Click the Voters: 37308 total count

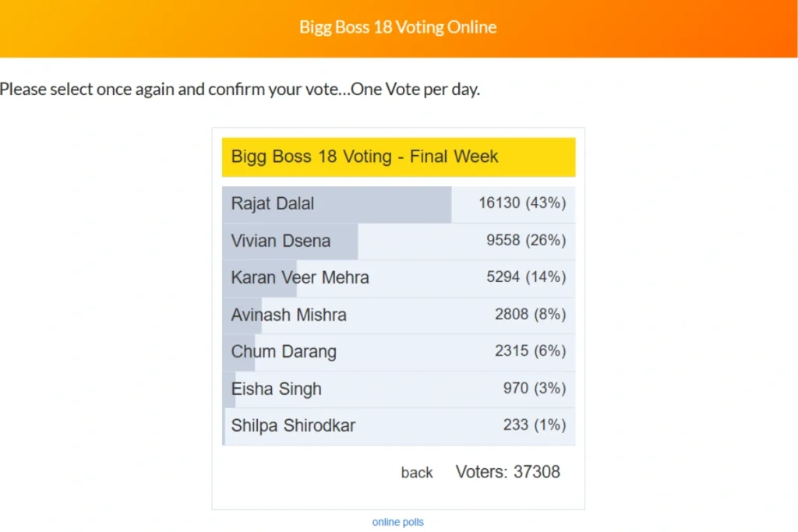pyautogui.click(x=508, y=472)
